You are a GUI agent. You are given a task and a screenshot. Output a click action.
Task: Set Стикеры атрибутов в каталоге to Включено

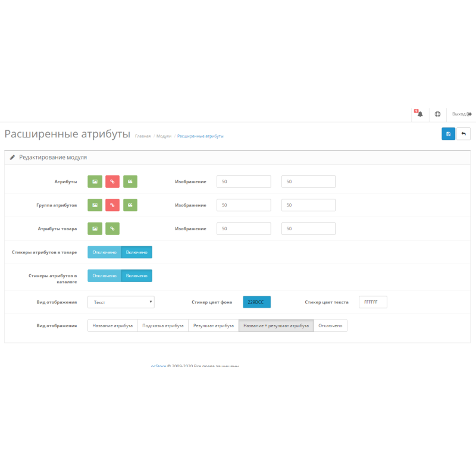pos(137,275)
